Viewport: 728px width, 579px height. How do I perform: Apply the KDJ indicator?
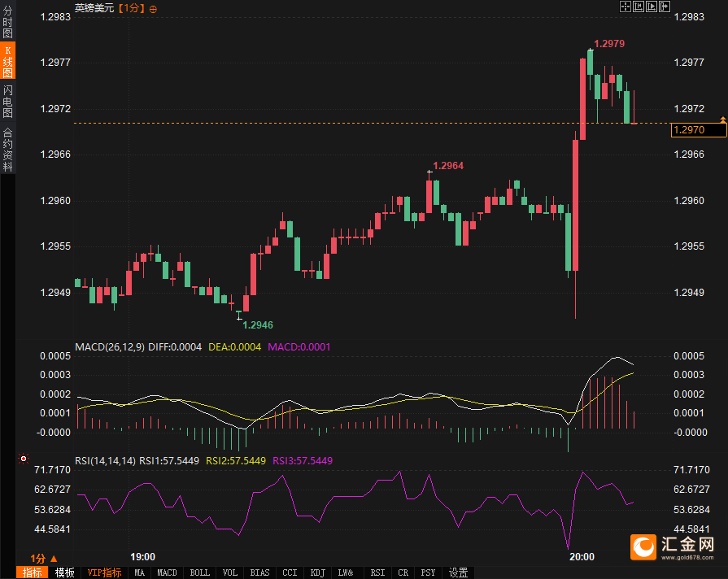(x=317, y=572)
